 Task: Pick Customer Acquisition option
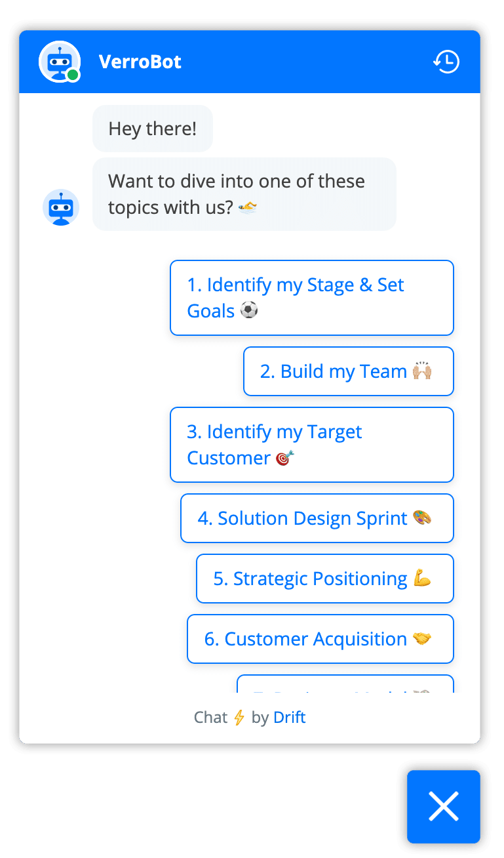[320, 639]
